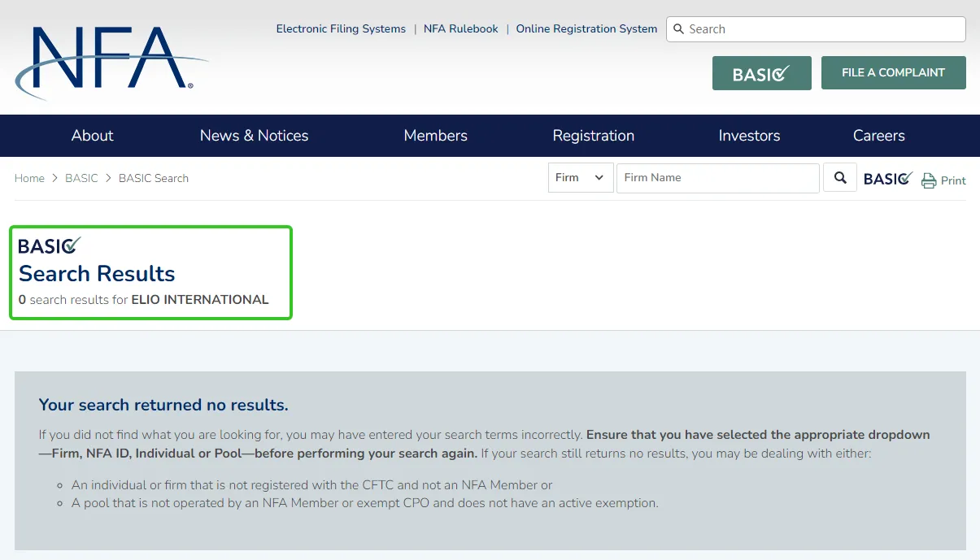Expand the Firm search type dropdown
The image size is (980, 560).
coord(581,178)
